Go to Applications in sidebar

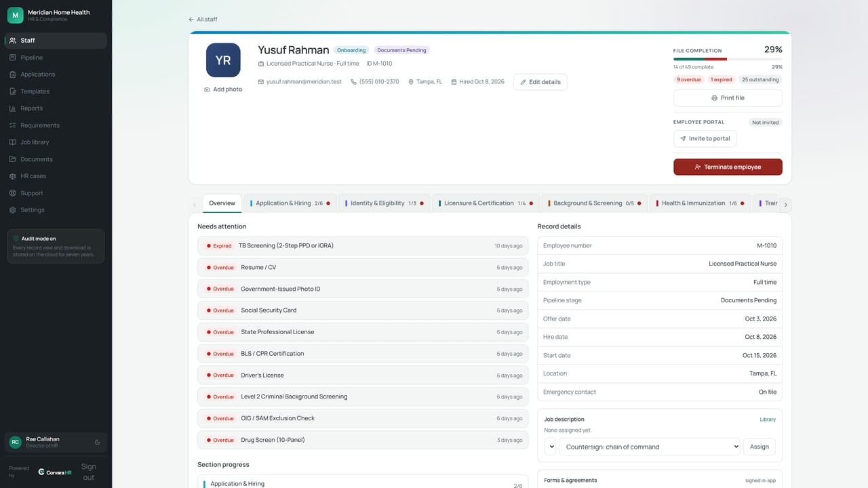(x=56, y=75)
